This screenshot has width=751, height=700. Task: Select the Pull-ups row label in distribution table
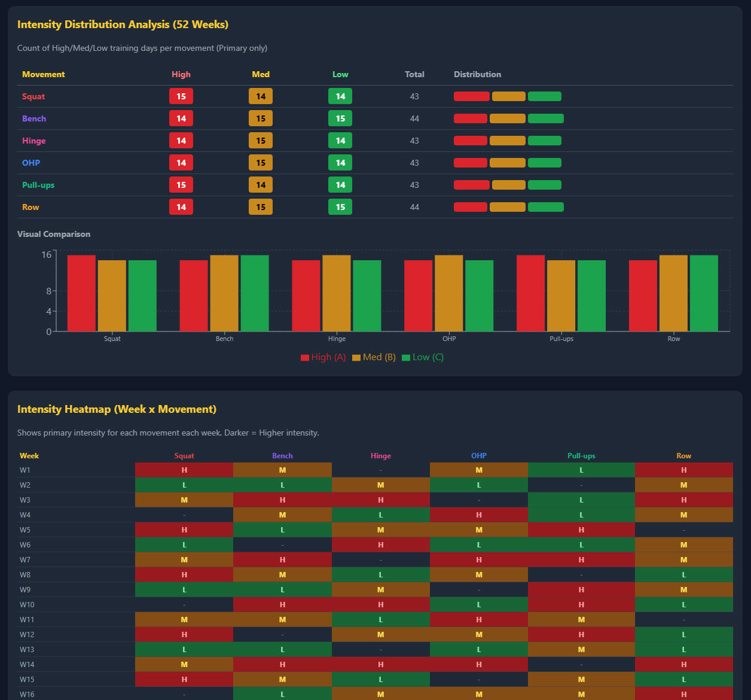pos(38,185)
